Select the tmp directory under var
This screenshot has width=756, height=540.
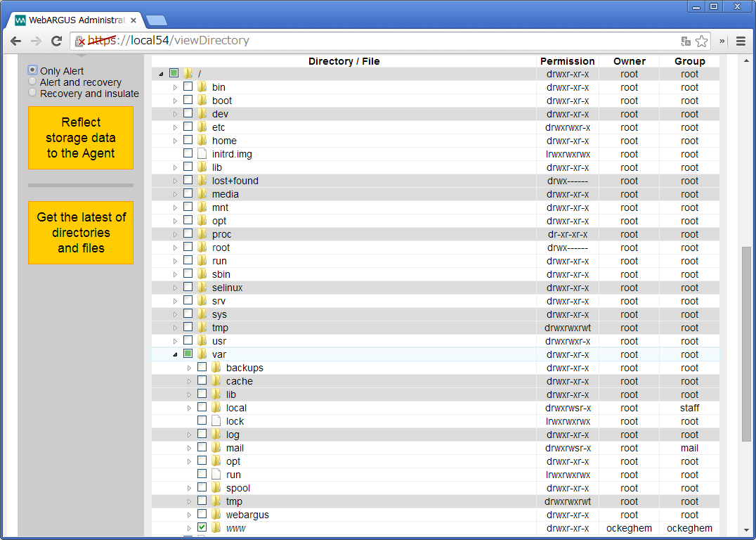(234, 501)
